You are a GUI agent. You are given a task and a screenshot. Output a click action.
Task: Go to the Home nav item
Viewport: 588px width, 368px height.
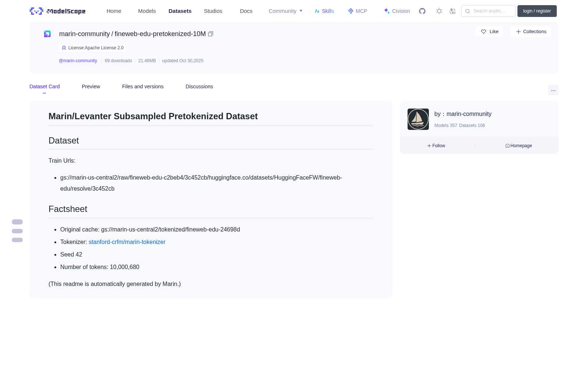point(114,11)
